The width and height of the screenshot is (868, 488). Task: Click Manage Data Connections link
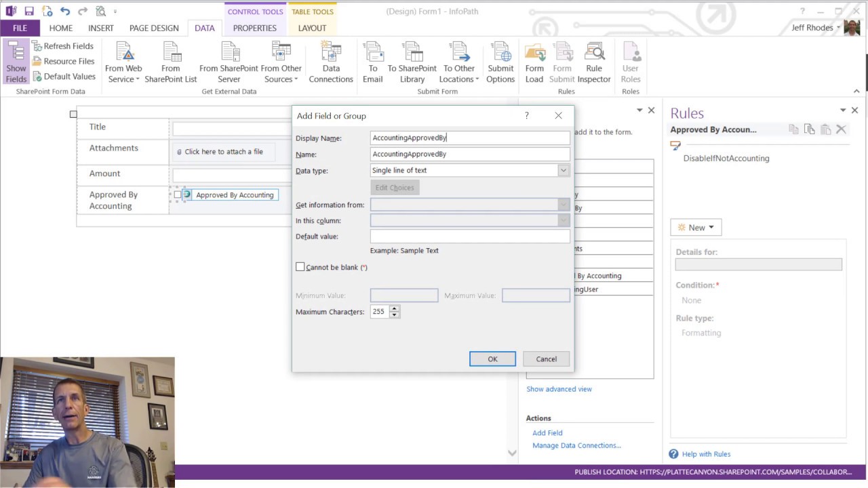pyautogui.click(x=576, y=445)
